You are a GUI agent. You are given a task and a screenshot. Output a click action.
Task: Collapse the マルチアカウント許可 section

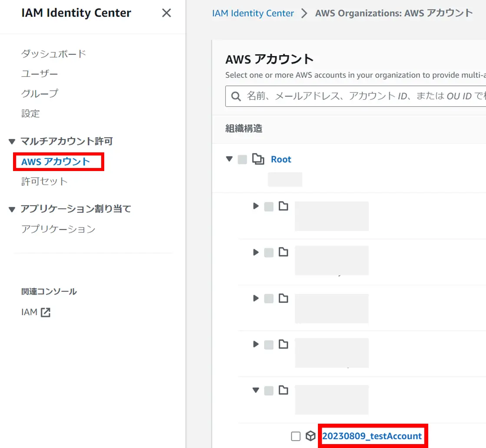click(x=12, y=142)
